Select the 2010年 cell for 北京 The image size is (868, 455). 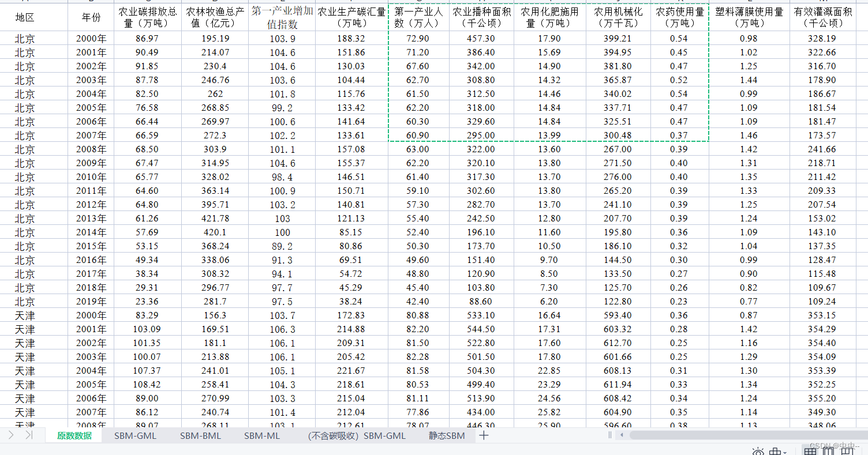click(91, 177)
